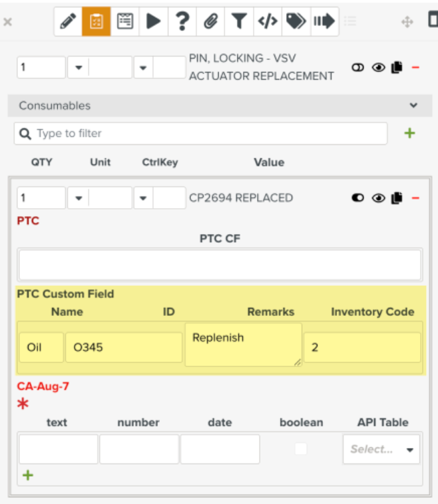Open the paperclip attachments icon
This screenshot has width=438, height=504.
[x=210, y=21]
